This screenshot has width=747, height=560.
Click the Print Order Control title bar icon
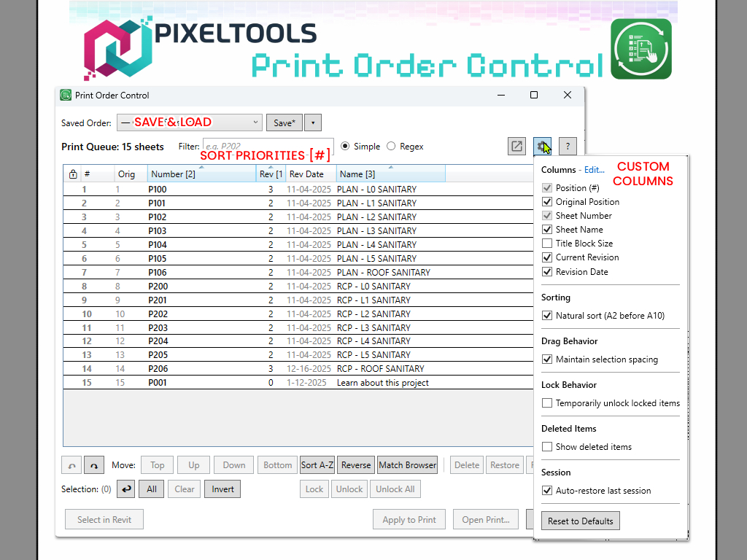(x=66, y=96)
